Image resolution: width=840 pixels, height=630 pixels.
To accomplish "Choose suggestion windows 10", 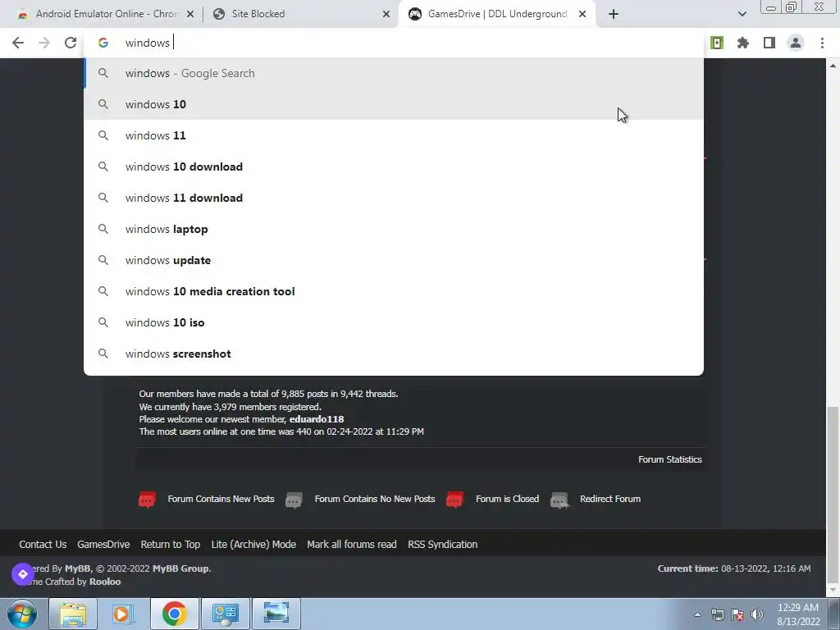I will (x=394, y=104).
